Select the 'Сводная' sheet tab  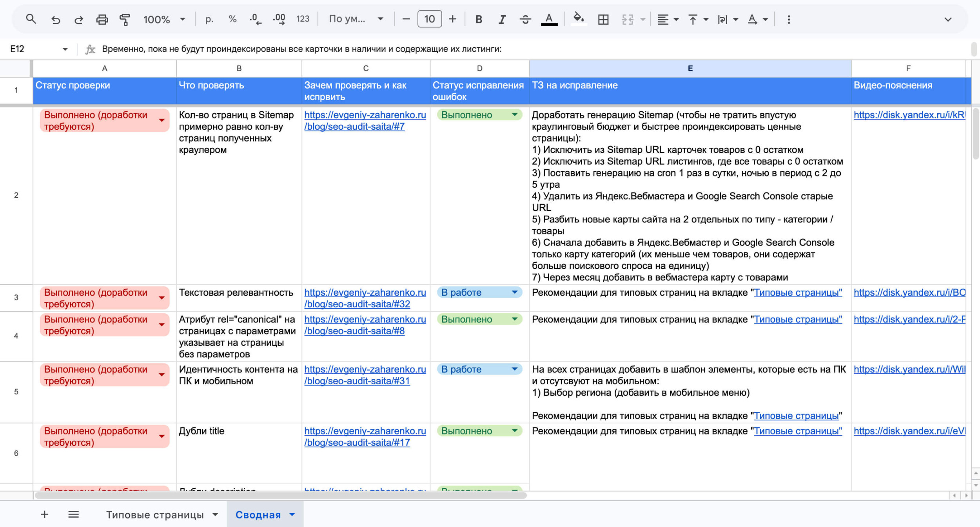258,515
